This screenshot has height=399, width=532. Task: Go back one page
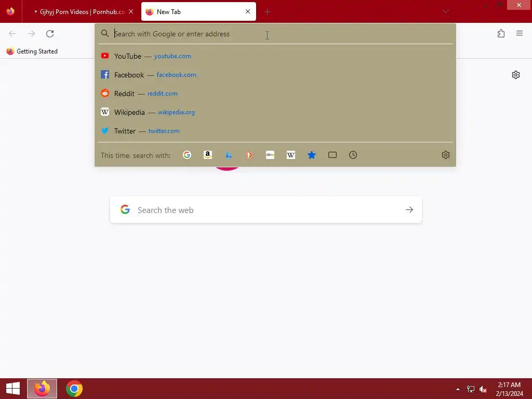coord(12,34)
